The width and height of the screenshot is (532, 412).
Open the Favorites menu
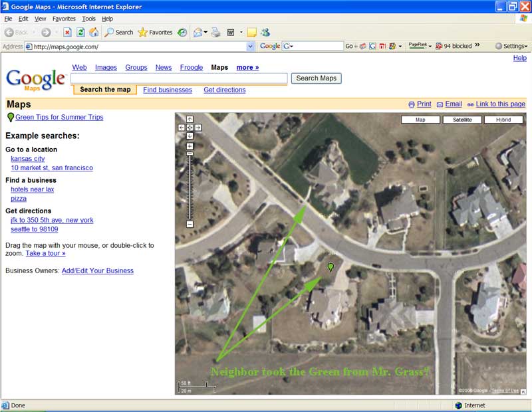click(x=64, y=19)
